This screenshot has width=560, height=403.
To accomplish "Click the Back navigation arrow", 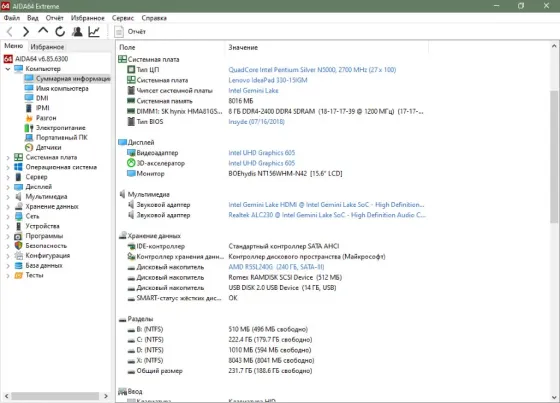I will pyautogui.click(x=10, y=32).
